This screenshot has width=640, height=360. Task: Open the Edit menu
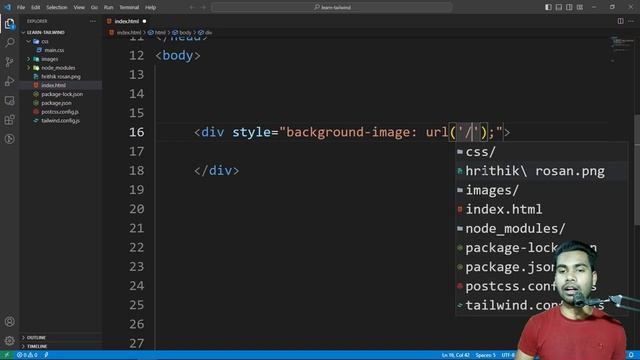point(36,7)
